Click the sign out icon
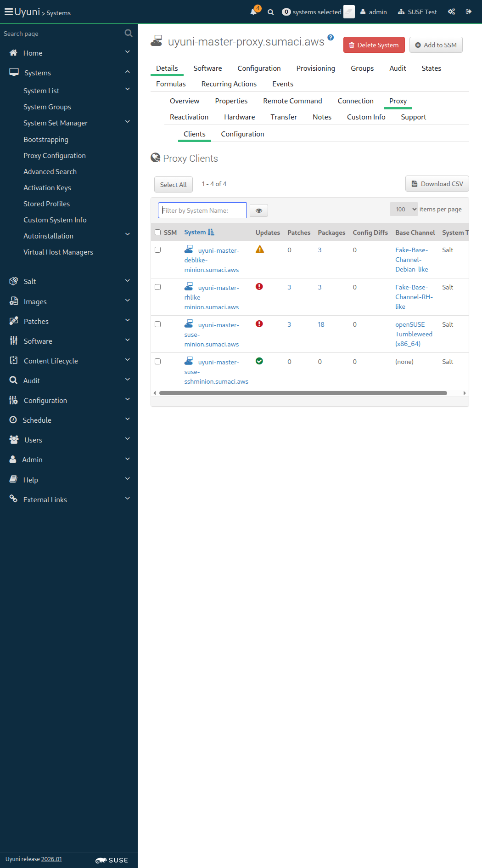The width and height of the screenshot is (482, 868). click(x=469, y=12)
